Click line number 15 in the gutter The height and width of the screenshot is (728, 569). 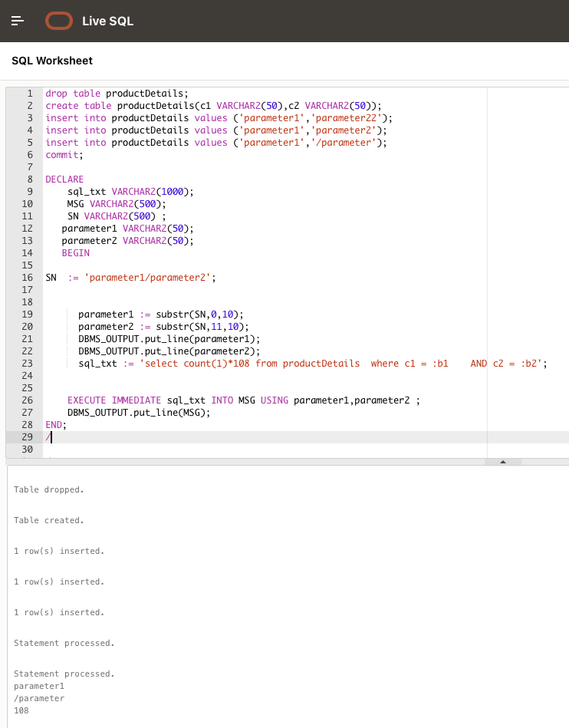coord(28,265)
